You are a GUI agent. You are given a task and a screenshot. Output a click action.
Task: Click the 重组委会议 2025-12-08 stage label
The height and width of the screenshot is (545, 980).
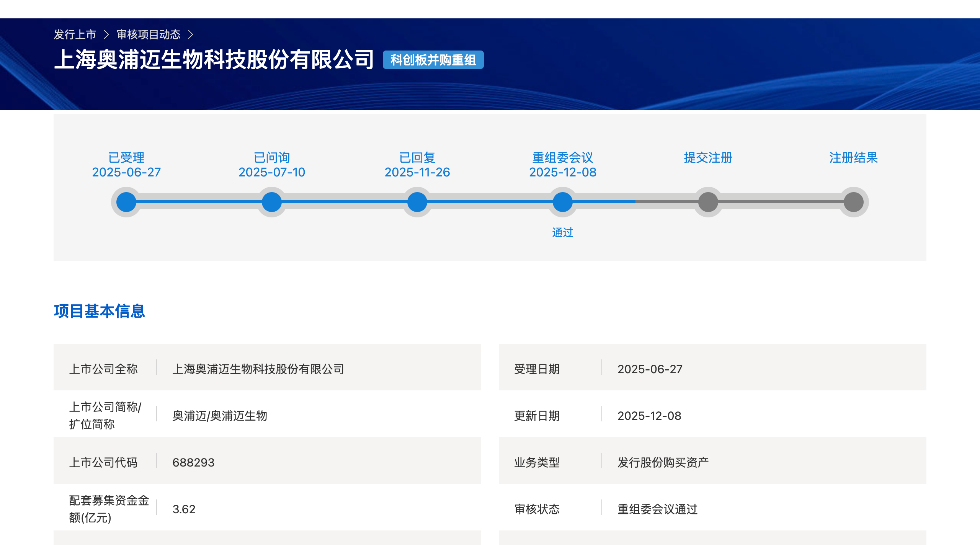pos(562,165)
